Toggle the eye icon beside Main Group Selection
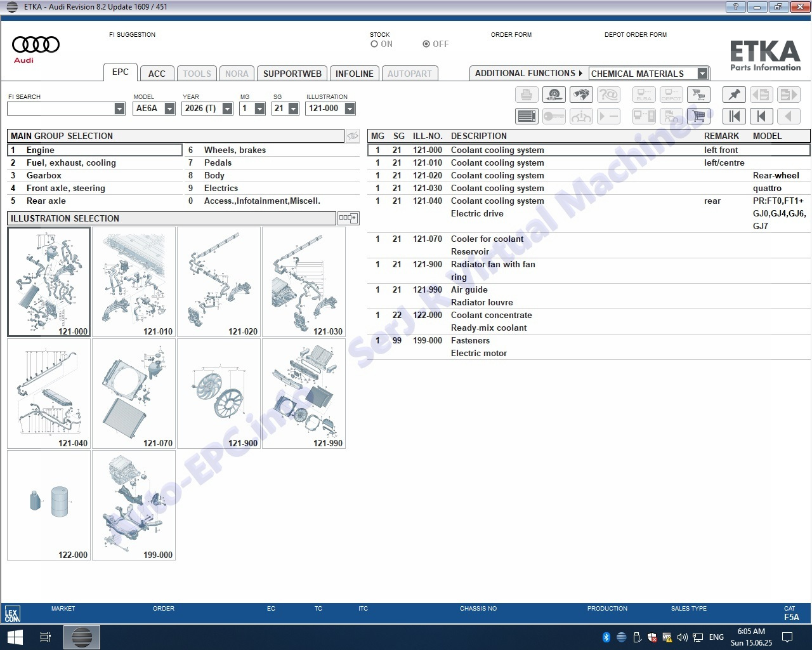Viewport: 812px width, 650px height. point(353,136)
